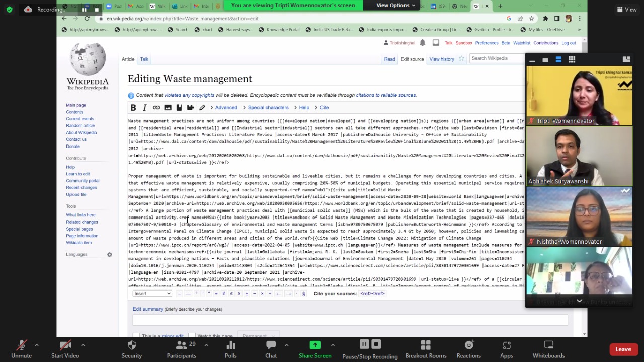Viewport: 644px width, 362px height.
Task: Click the puzzle-piece template icon
Action: click(x=190, y=108)
